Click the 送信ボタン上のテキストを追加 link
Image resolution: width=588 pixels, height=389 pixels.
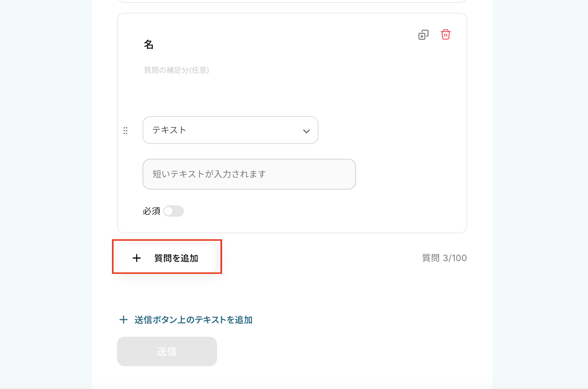pos(193,320)
